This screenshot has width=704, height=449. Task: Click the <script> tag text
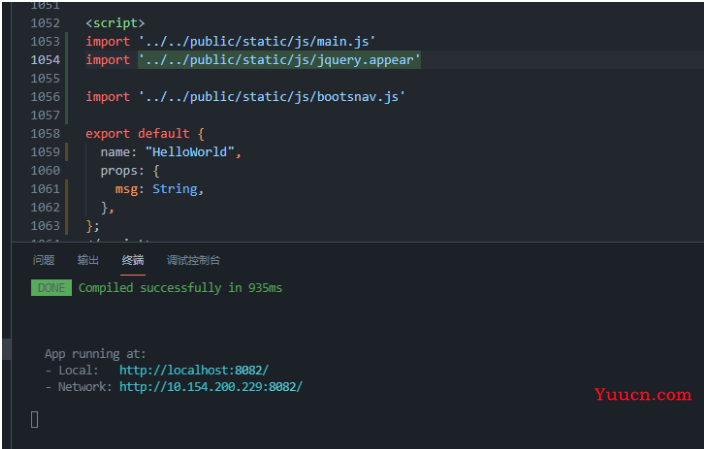pos(115,23)
